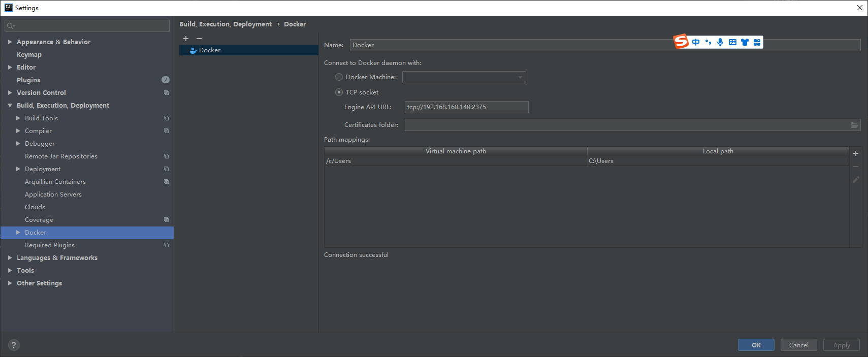Click the minus icon to remove Docker configuration
The image size is (868, 357).
tap(199, 39)
